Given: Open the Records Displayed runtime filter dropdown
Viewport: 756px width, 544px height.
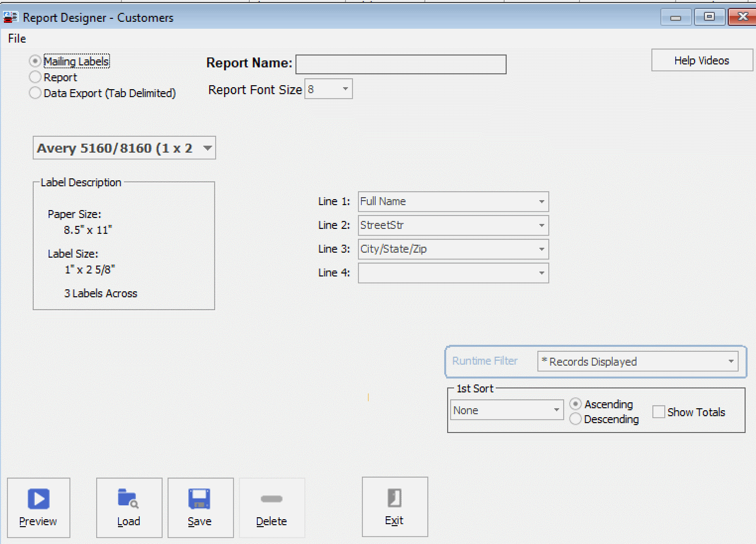Looking at the screenshot, I should point(730,361).
